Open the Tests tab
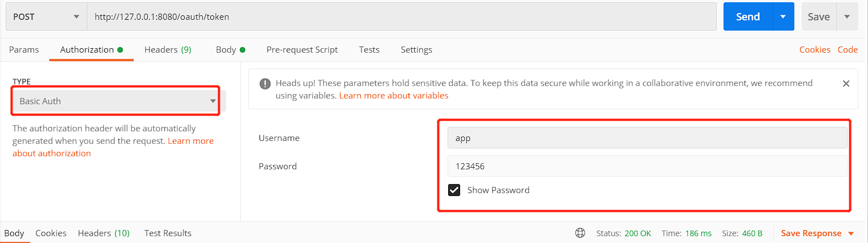 coord(369,49)
